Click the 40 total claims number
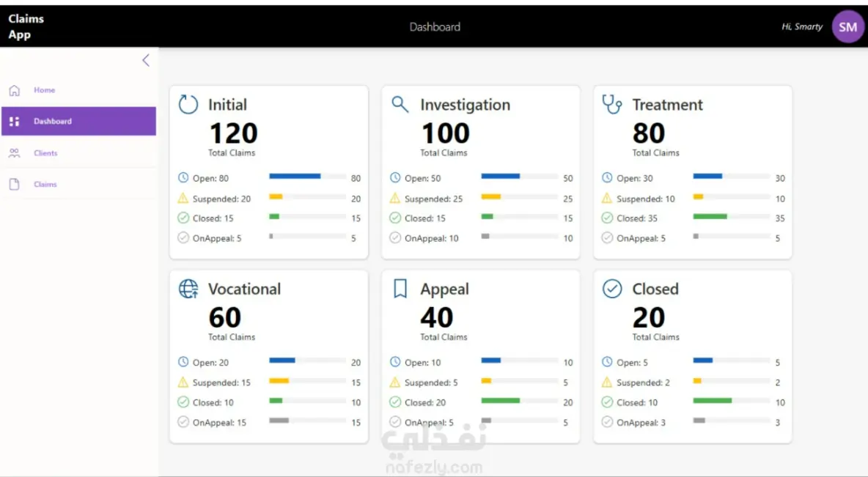Screen dimensions: 868x477 437,317
